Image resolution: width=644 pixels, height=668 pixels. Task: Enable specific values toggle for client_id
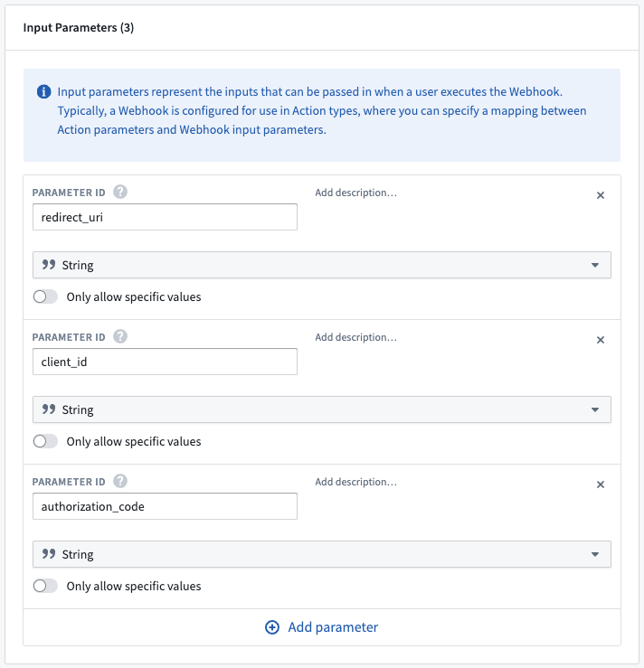click(x=45, y=441)
